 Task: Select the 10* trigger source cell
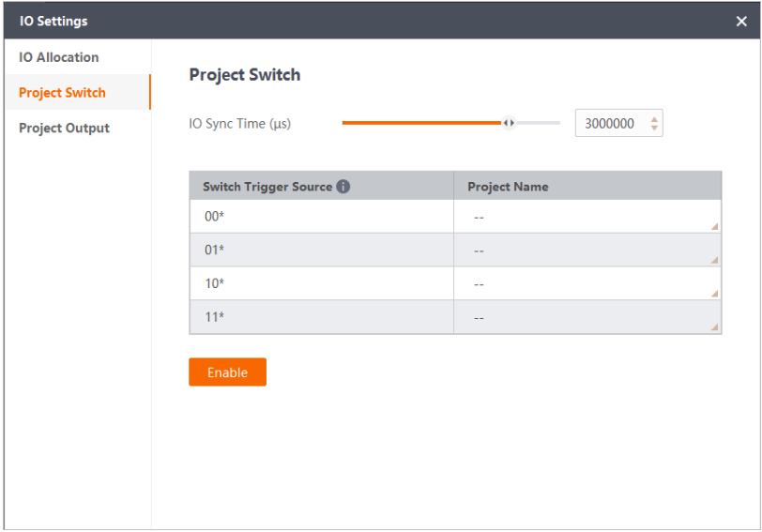(322, 283)
